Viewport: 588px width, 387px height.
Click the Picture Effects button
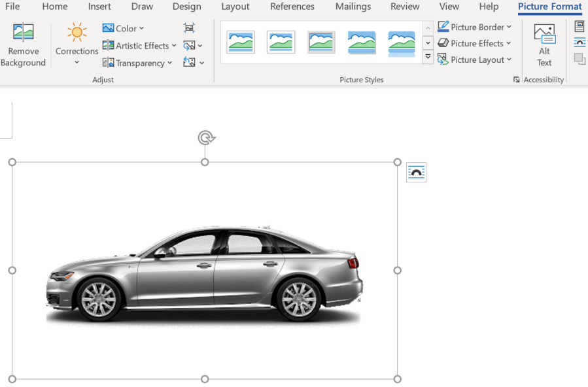coord(475,43)
